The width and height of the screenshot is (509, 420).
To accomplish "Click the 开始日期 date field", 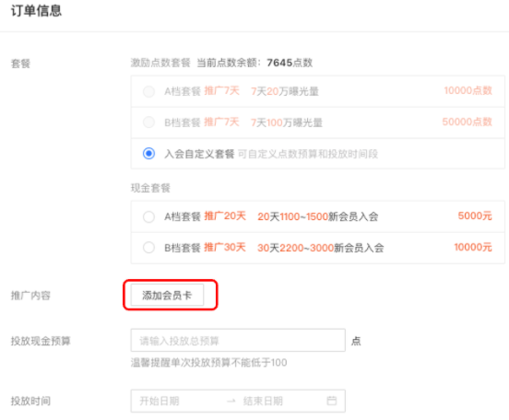I will click(160, 402).
